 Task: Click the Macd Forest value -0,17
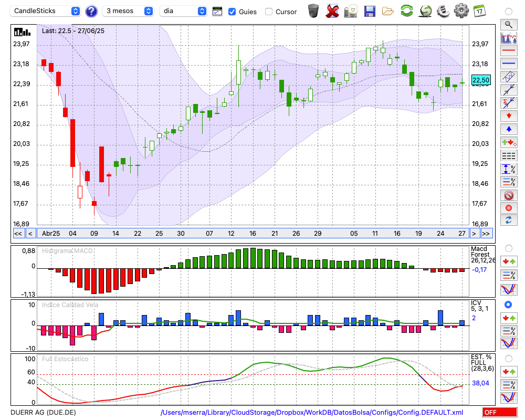[479, 270]
